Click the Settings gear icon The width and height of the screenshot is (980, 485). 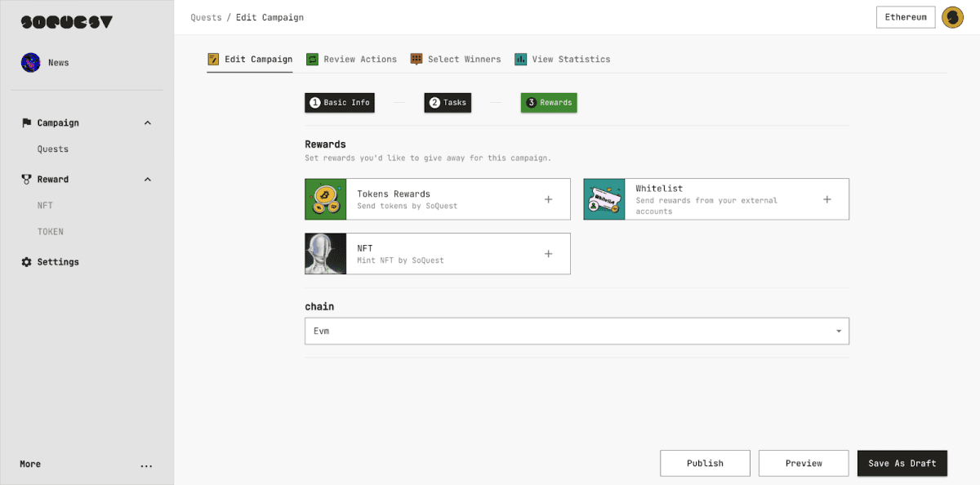(x=26, y=262)
